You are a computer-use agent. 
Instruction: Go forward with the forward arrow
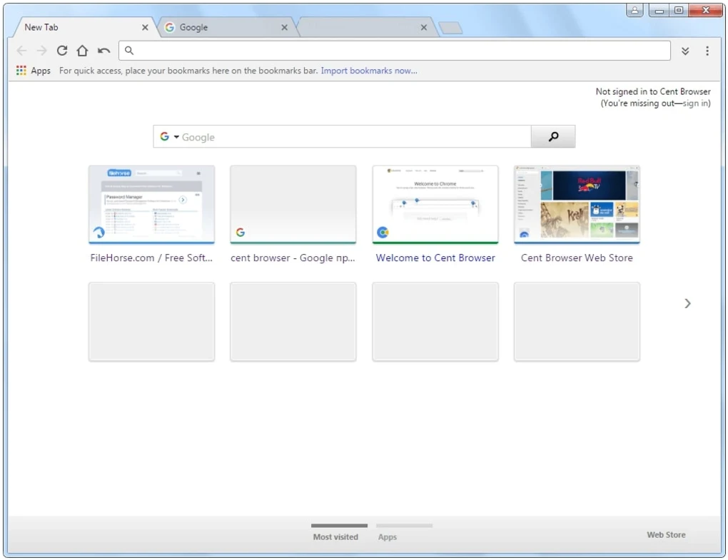click(x=42, y=51)
